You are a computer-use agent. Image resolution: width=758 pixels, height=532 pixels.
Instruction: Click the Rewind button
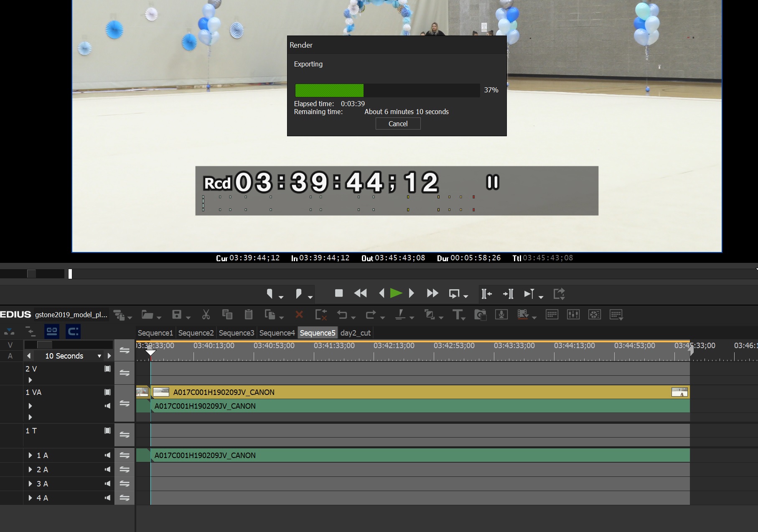pos(360,293)
